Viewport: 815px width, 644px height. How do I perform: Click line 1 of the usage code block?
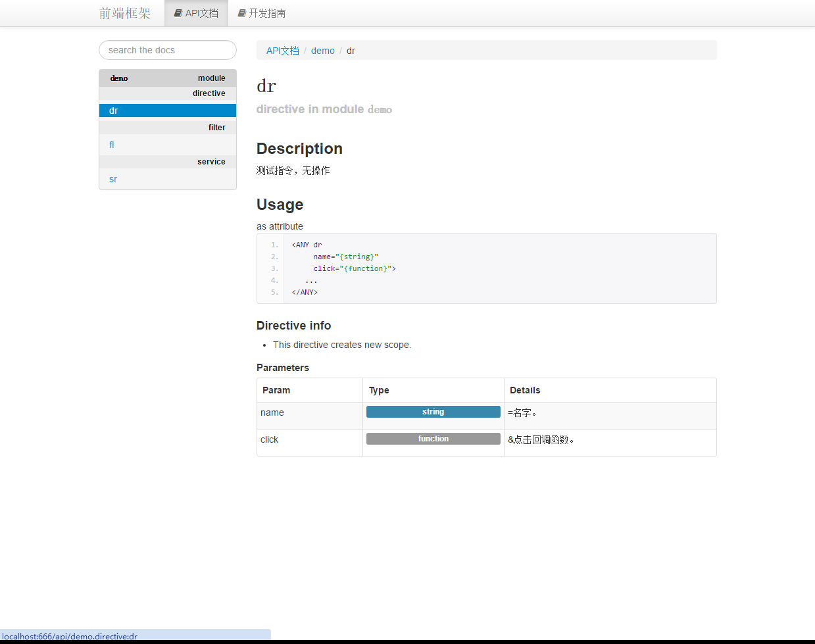(305, 244)
